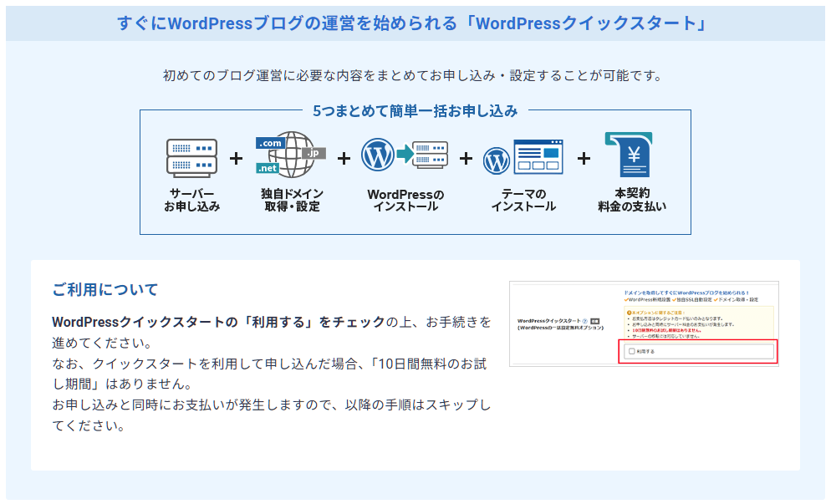Click the label WordPressのインストール
831x504 pixels.
(x=405, y=200)
